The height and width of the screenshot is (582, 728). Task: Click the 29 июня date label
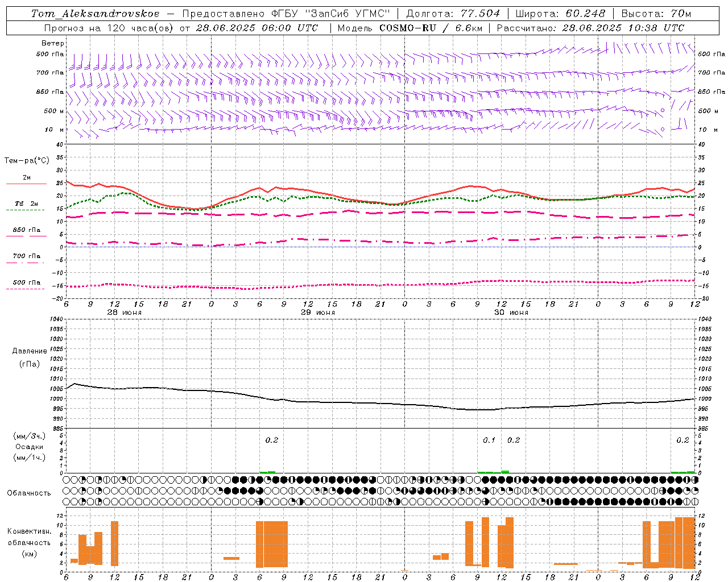[x=318, y=313]
